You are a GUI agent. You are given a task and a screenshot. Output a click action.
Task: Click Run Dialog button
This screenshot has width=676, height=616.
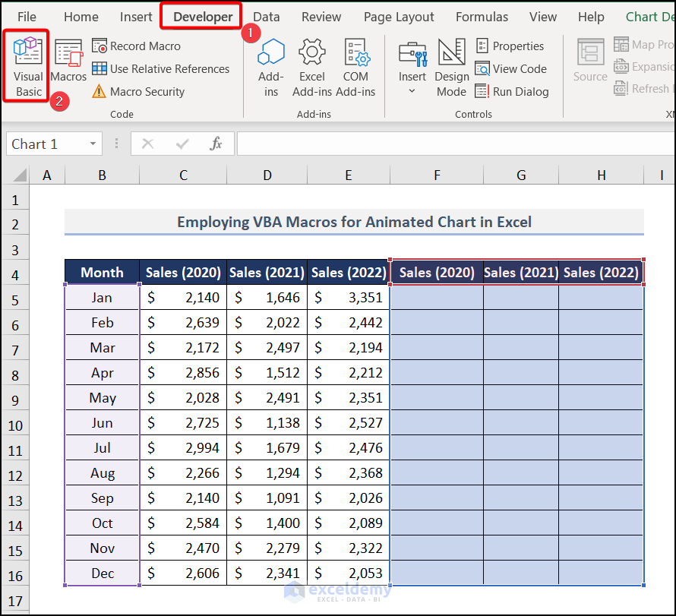(512, 92)
